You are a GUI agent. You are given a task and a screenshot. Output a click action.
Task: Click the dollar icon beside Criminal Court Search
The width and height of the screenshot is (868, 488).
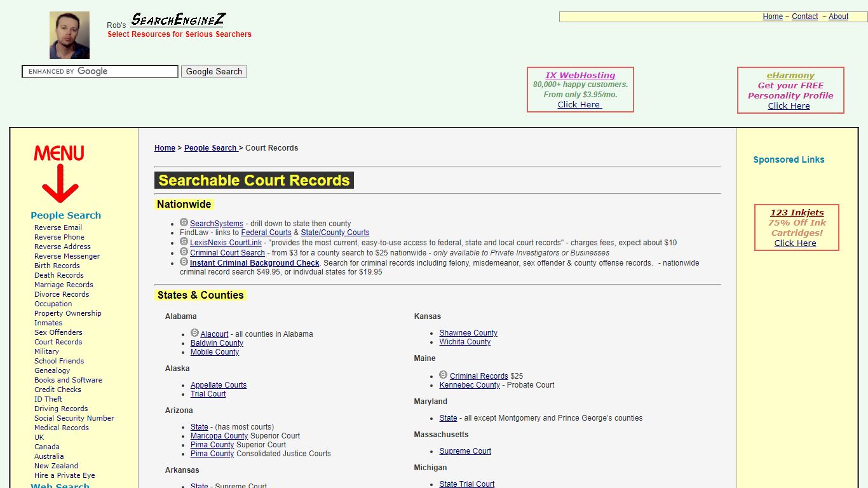(184, 252)
